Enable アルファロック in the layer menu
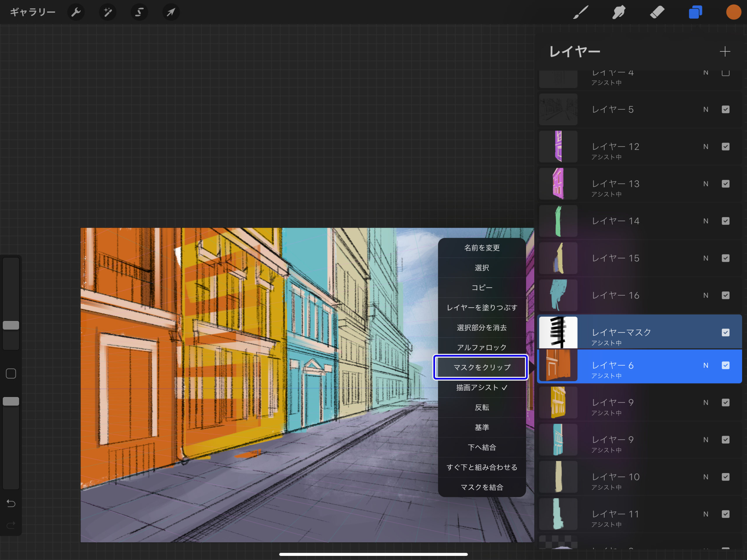The image size is (747, 560). pyautogui.click(x=481, y=347)
